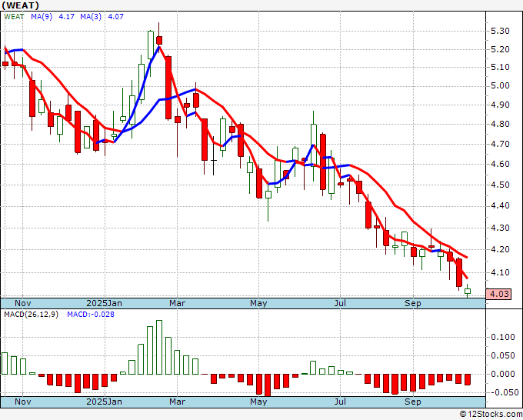Click the 4.70 price axis label
Viewport: 523px width, 420px height.
pos(501,144)
